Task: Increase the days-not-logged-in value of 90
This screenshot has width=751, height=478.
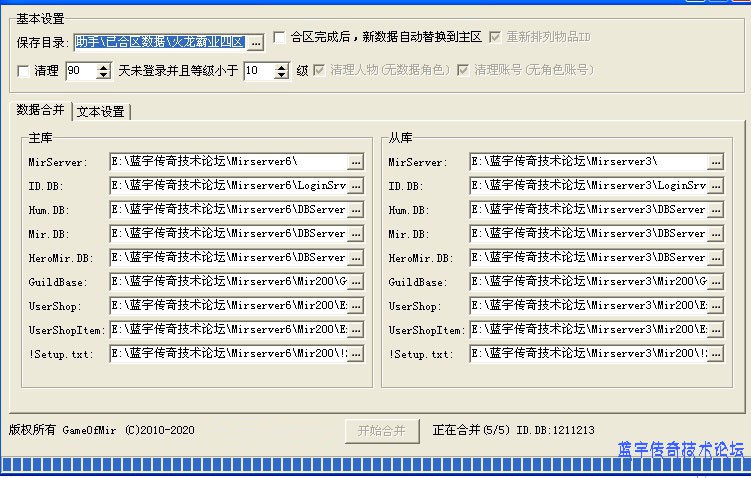Action: (104, 67)
